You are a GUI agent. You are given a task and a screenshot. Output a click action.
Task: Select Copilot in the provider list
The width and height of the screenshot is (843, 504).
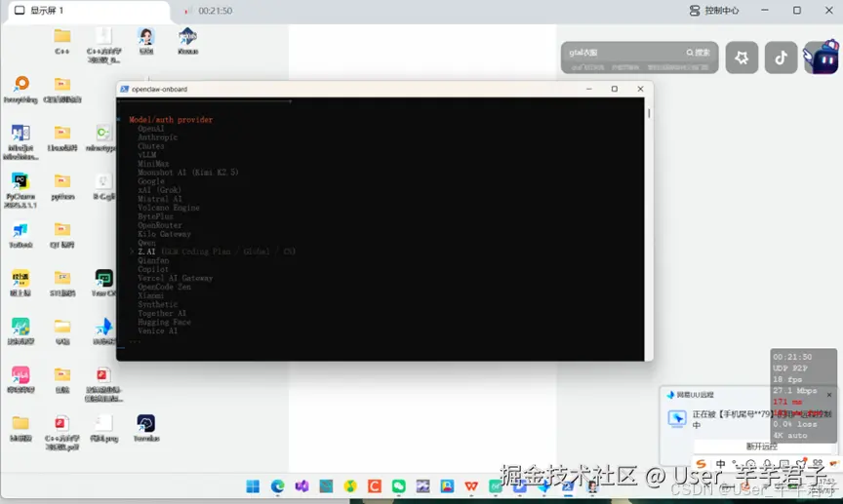[152, 269]
